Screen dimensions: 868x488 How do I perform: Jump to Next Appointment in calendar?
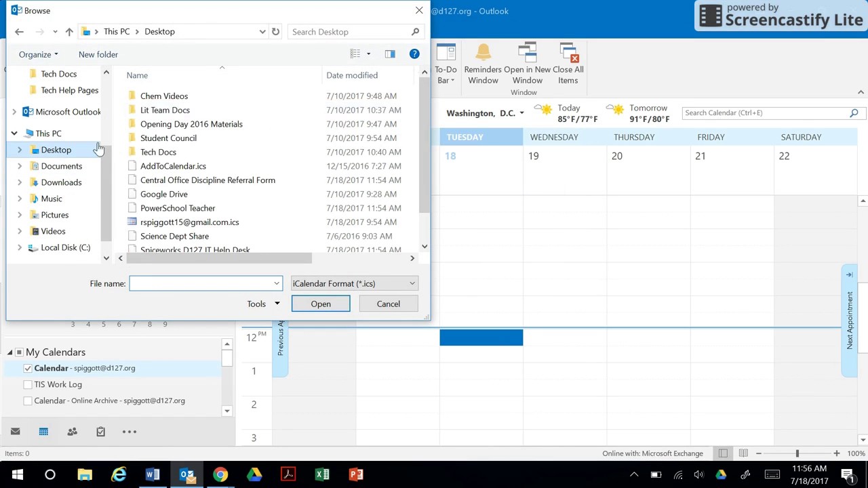click(x=849, y=322)
